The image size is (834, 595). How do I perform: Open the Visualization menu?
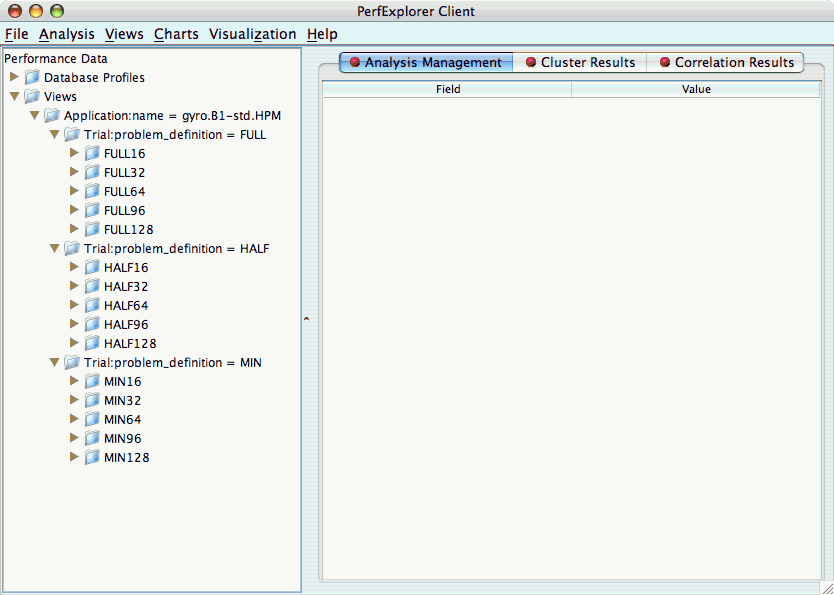(x=252, y=34)
